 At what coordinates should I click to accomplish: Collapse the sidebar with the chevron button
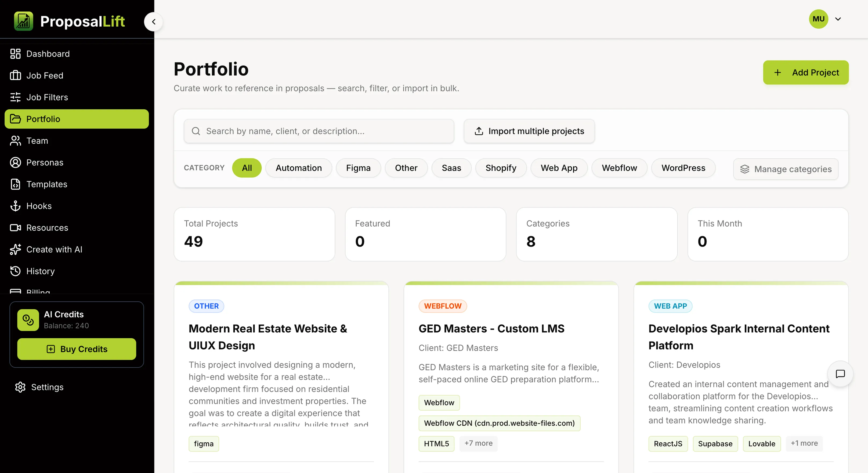pyautogui.click(x=154, y=21)
